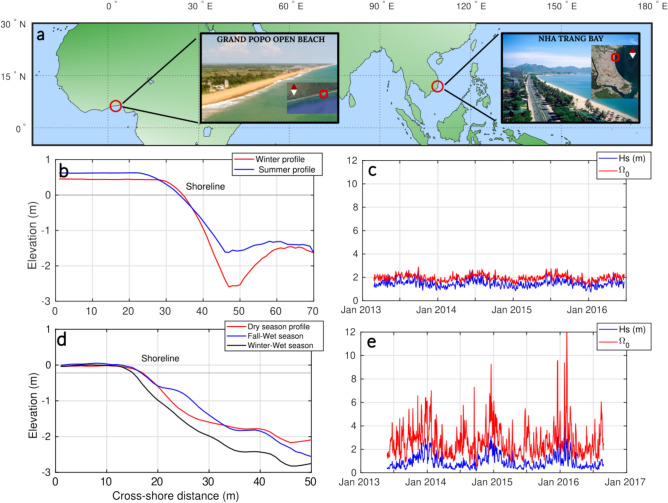Click panel label 'c'

point(372,170)
